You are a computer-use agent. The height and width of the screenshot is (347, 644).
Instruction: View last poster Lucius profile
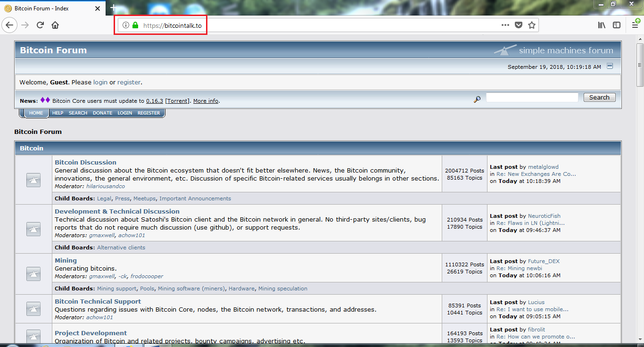[x=536, y=302]
